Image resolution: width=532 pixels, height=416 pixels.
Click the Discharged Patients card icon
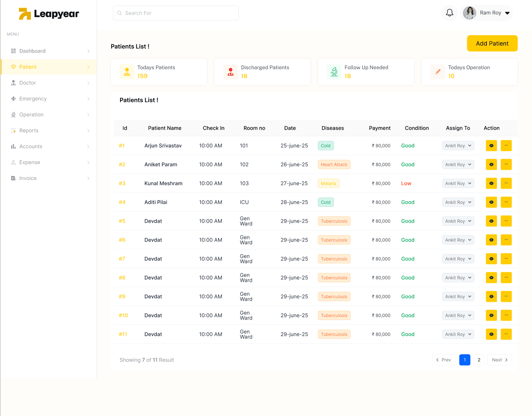[x=230, y=72]
